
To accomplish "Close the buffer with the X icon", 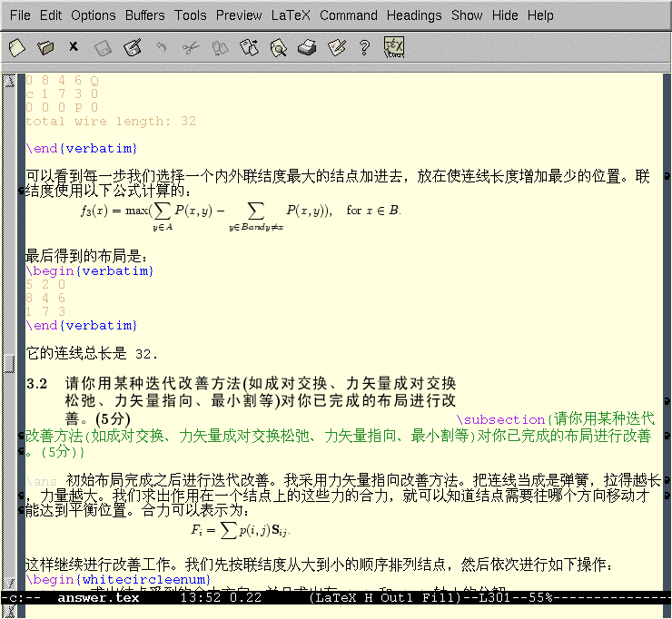I will point(74,46).
